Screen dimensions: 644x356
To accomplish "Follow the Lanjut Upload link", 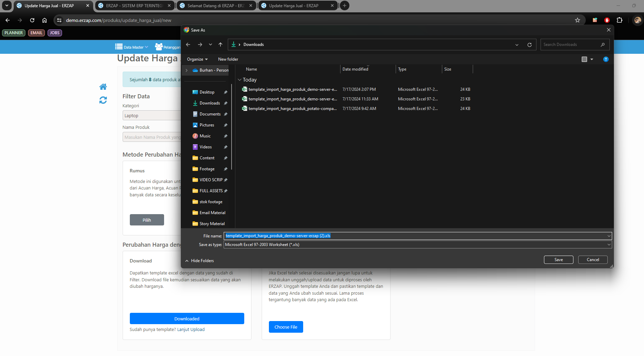I will (x=191, y=330).
